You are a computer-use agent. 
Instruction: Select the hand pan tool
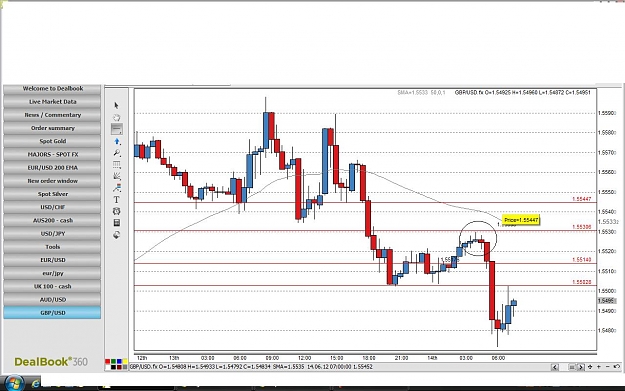point(116,117)
